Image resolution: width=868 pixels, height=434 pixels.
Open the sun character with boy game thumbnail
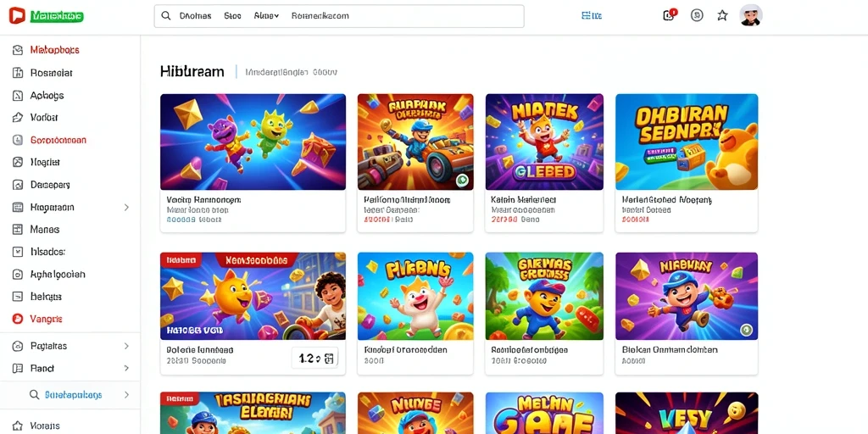253,296
